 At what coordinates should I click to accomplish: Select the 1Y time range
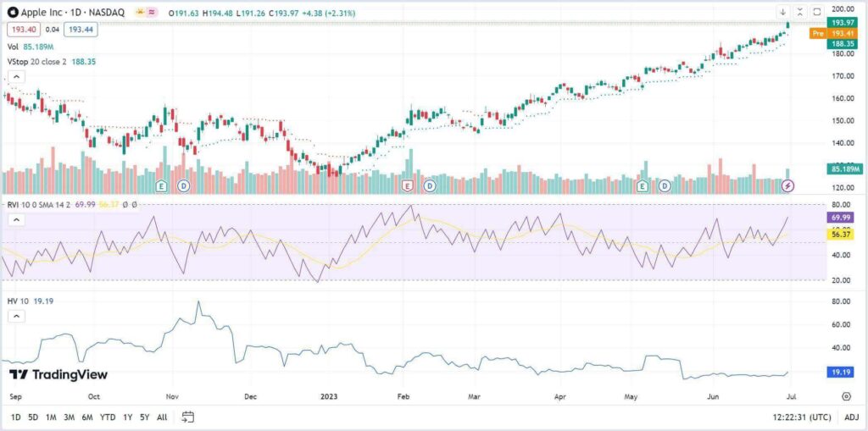[128, 417]
